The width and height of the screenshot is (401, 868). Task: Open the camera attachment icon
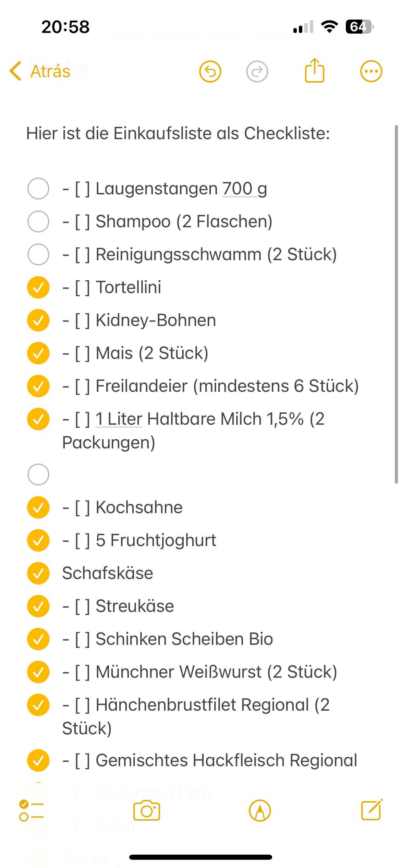point(147,811)
